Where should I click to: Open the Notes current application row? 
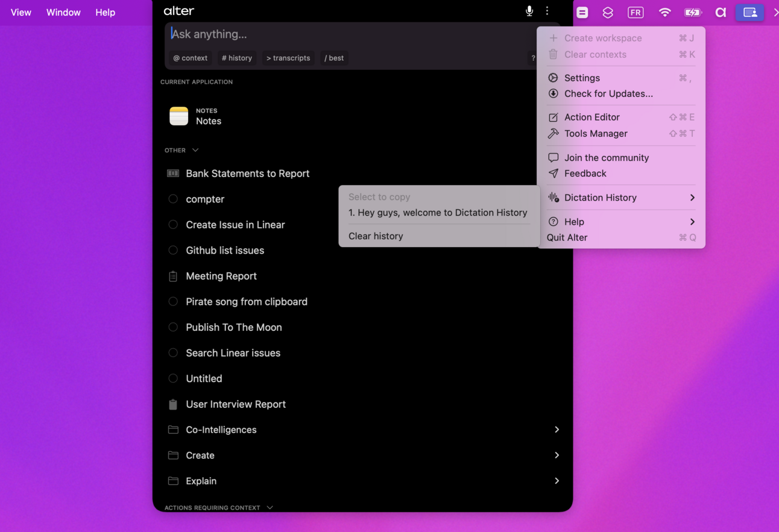[362, 116]
